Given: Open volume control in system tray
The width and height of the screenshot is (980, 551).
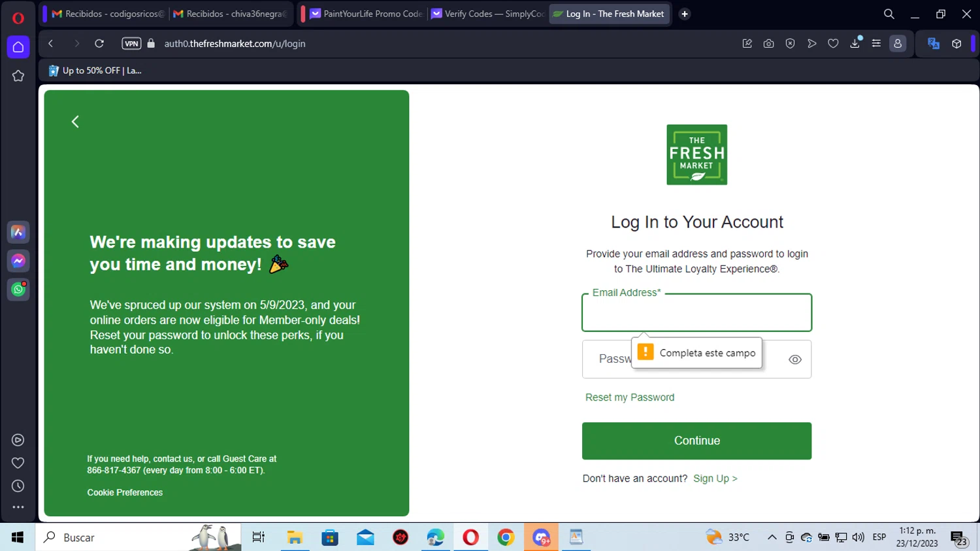Looking at the screenshot, I should pyautogui.click(x=858, y=537).
